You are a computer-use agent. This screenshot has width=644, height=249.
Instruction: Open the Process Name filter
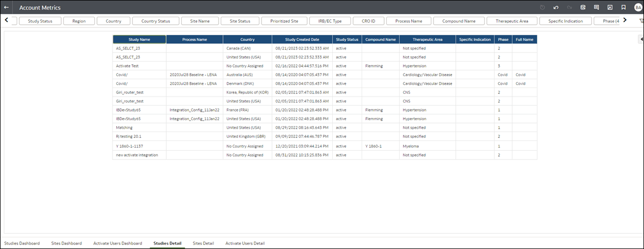pyautogui.click(x=409, y=21)
